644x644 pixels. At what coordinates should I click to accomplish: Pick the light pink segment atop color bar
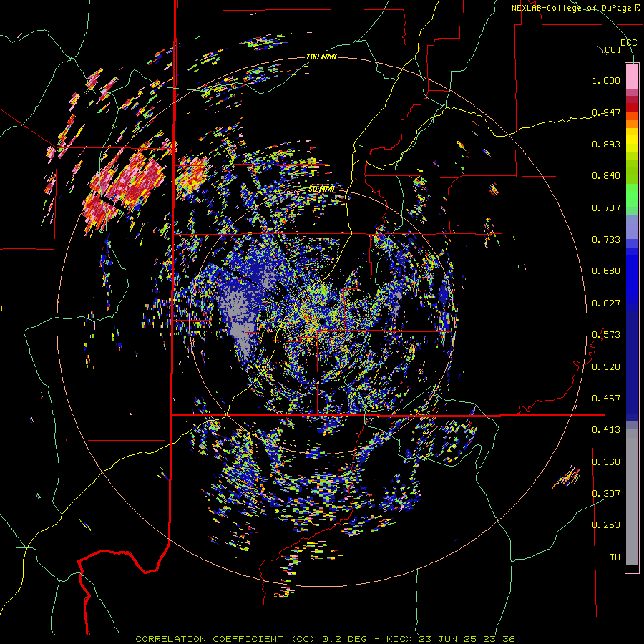pyautogui.click(x=632, y=76)
